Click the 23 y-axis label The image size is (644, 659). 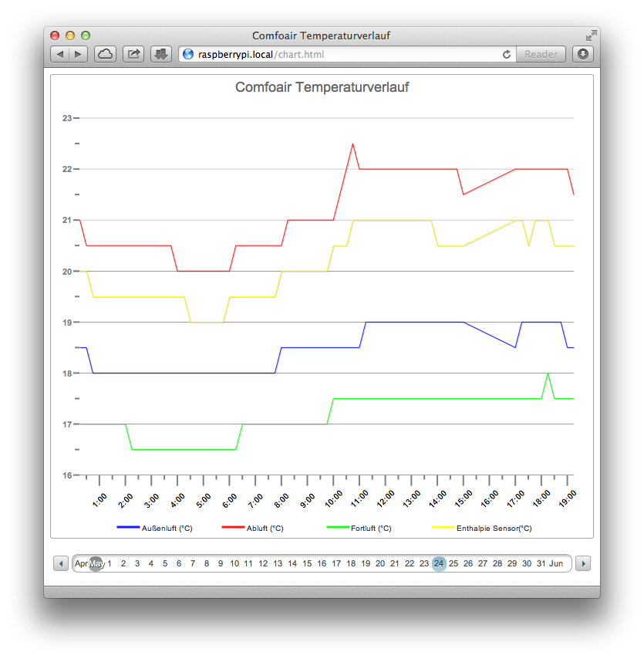coord(67,118)
